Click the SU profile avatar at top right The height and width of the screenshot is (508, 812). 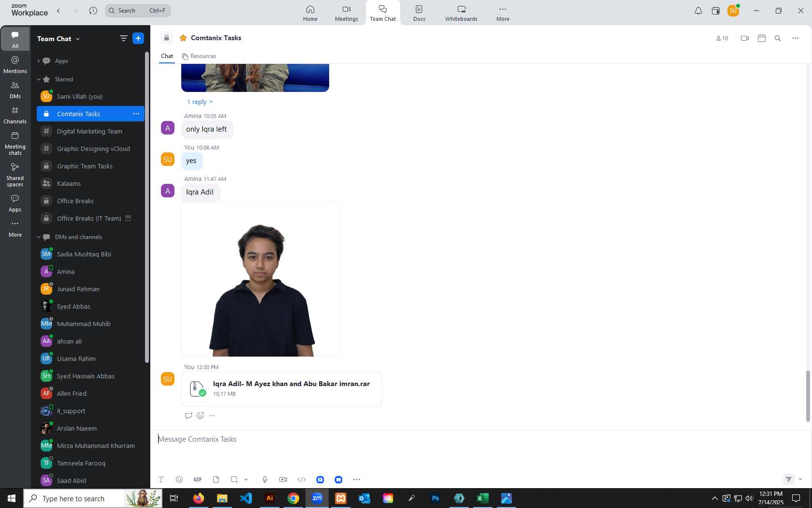pos(733,11)
